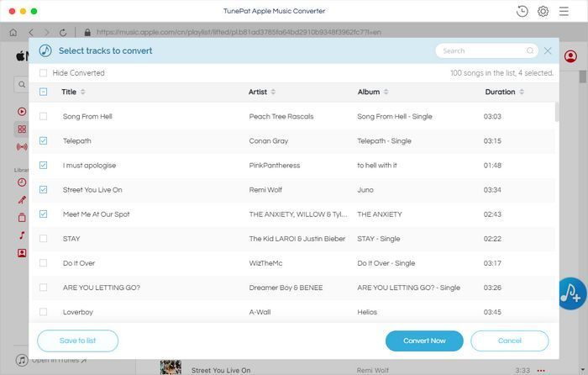Open Artists microphone icon in sidebar

(x=22, y=200)
